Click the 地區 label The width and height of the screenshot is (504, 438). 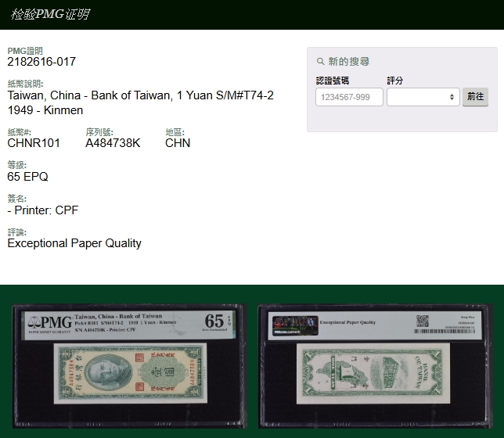pos(175,132)
